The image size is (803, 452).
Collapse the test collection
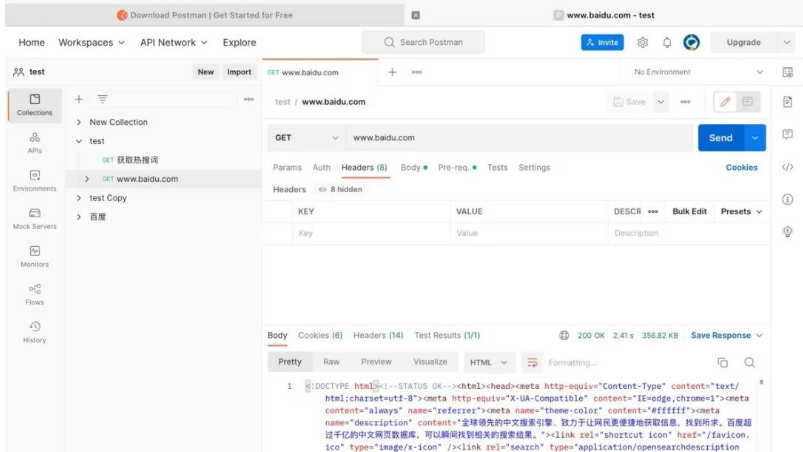pos(79,141)
